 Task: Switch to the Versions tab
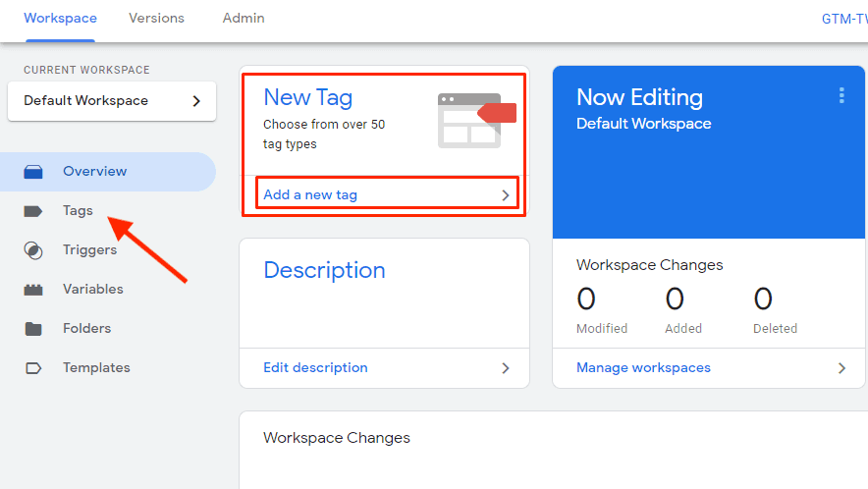(156, 19)
